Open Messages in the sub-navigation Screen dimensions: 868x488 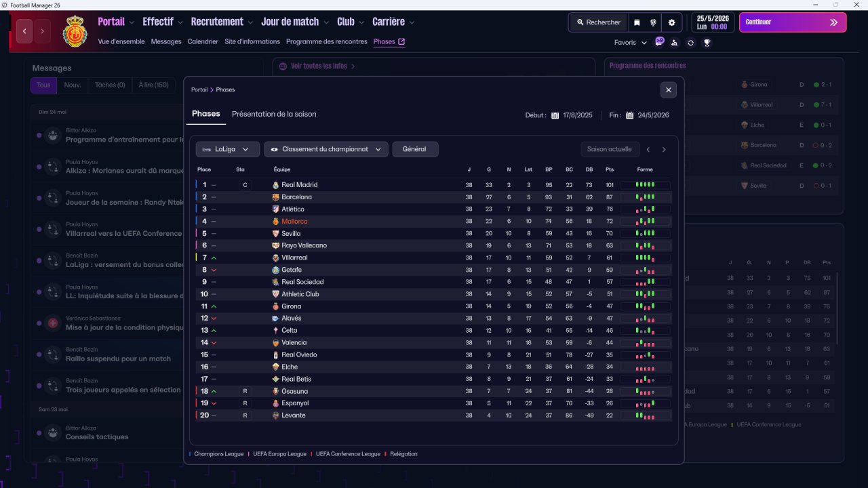(x=166, y=41)
